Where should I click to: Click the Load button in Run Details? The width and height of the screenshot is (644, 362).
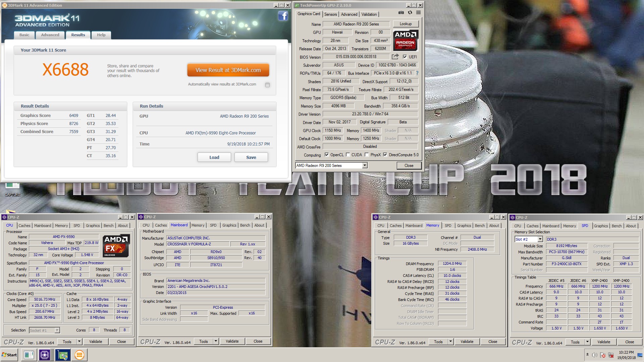pos(214,157)
